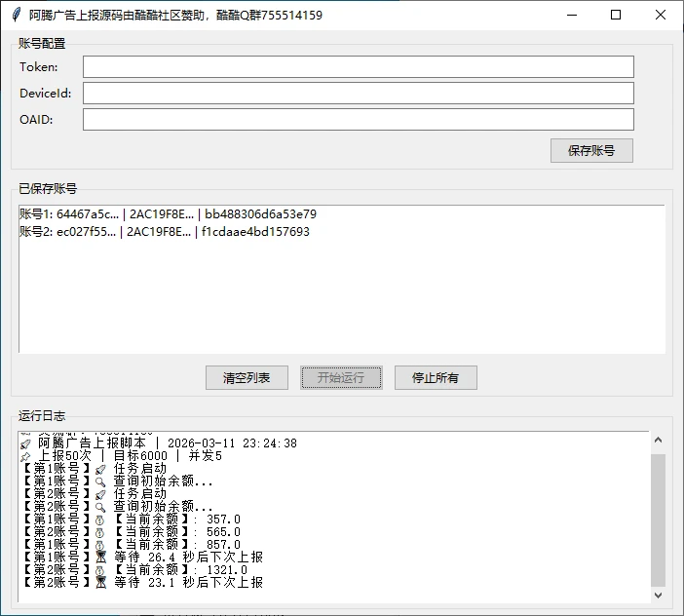Viewport: 684px width, 616px height.
Task: Click the 开始运行 button
Action: point(341,377)
